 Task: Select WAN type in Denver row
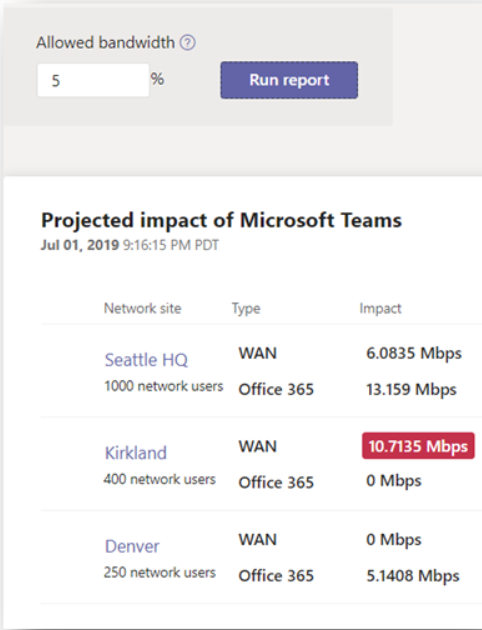(257, 540)
